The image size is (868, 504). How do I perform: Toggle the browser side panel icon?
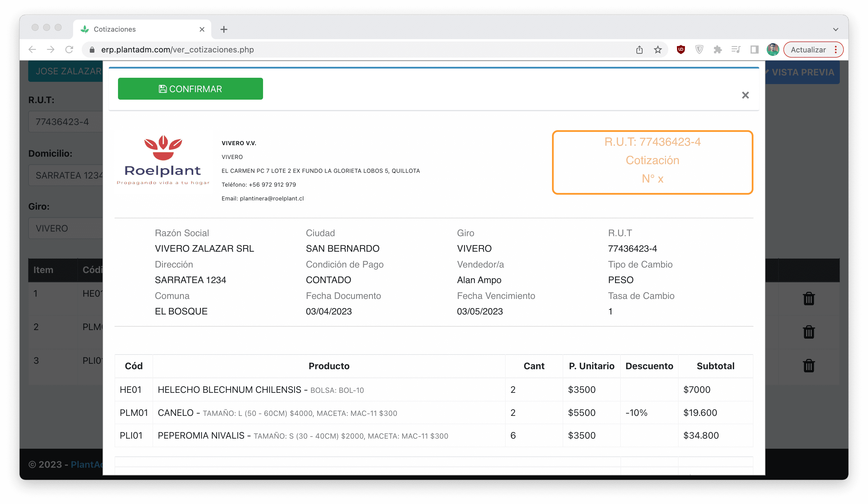(x=754, y=50)
